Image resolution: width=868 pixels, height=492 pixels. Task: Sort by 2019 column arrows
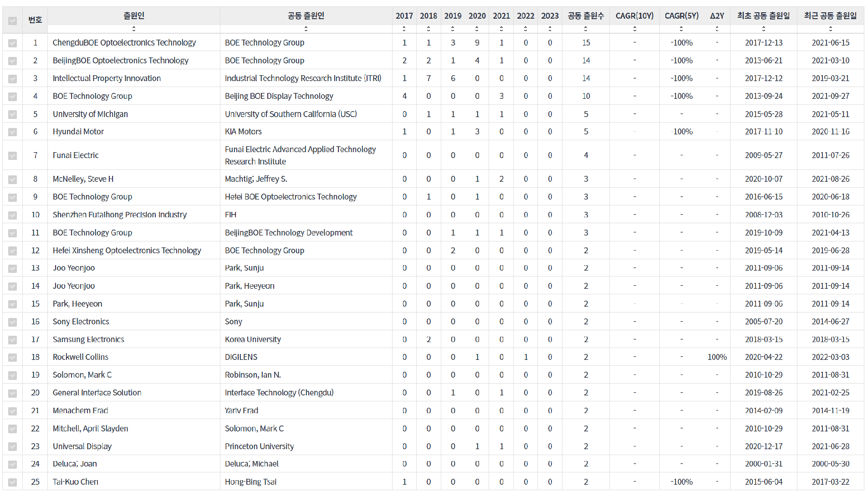coord(453,29)
